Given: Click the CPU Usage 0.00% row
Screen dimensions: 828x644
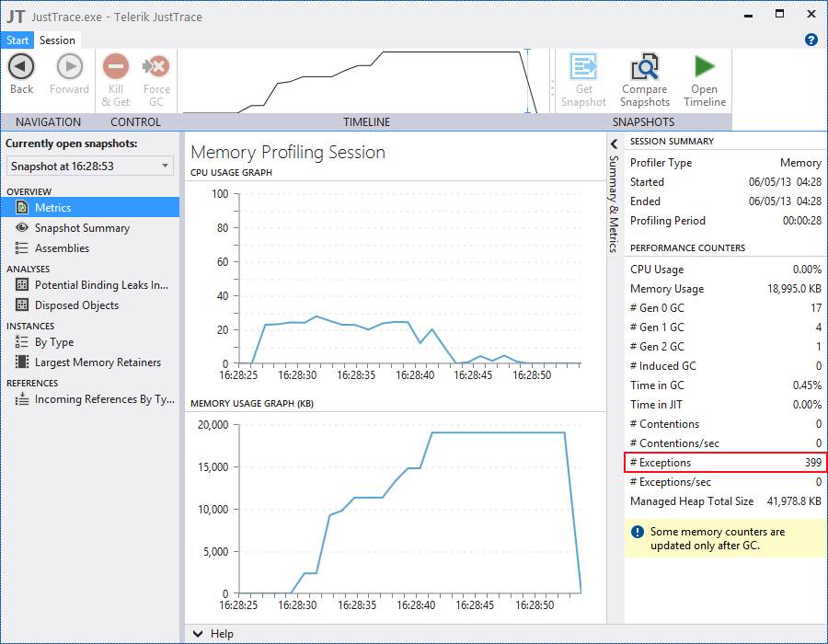Looking at the screenshot, I should click(x=726, y=270).
